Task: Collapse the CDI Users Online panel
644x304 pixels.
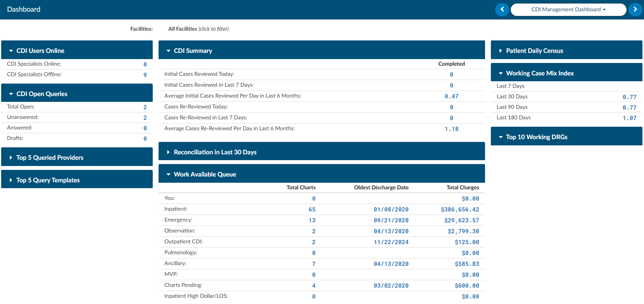Action: tap(77, 51)
